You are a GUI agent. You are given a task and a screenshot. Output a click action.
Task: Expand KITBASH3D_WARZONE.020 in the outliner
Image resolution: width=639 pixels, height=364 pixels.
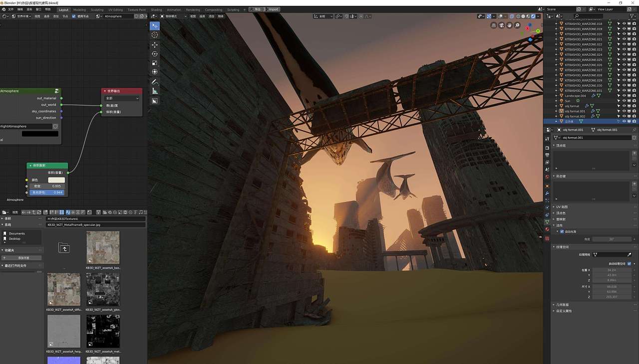557,34
